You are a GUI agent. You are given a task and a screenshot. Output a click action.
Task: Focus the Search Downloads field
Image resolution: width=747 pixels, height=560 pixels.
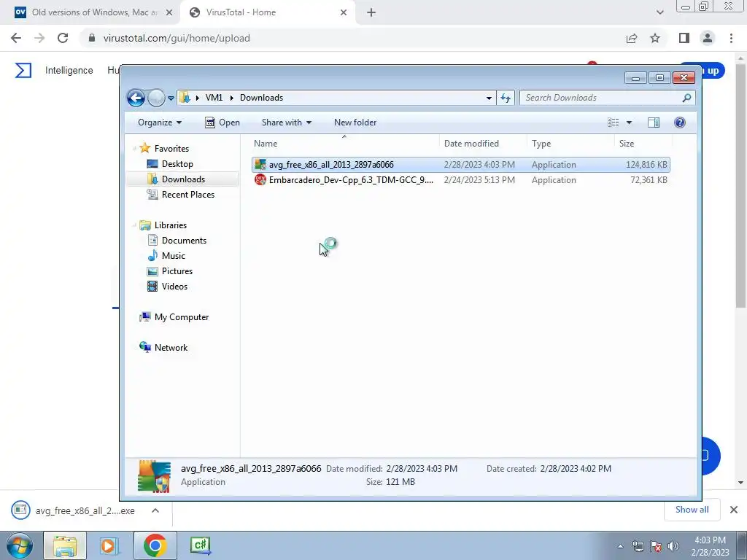tap(602, 98)
